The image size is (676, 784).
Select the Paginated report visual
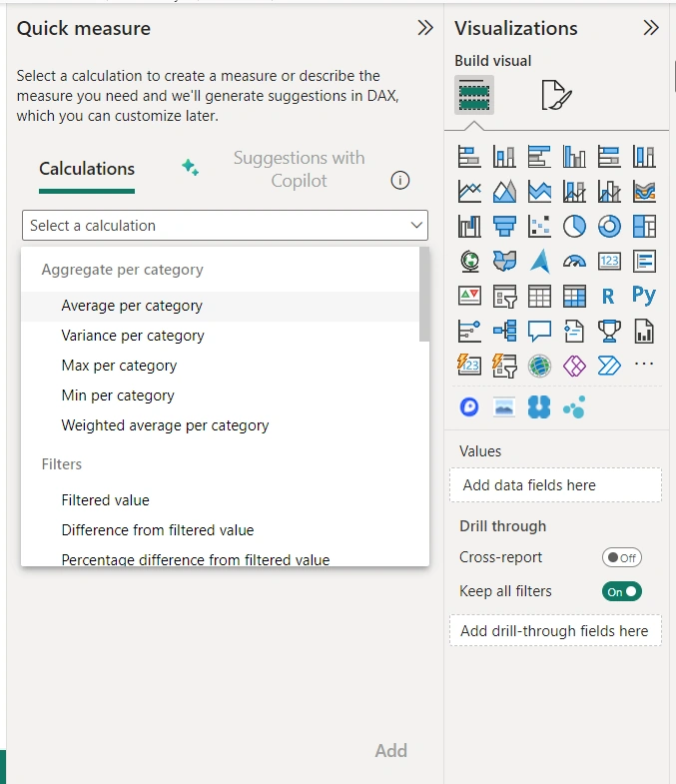(644, 331)
